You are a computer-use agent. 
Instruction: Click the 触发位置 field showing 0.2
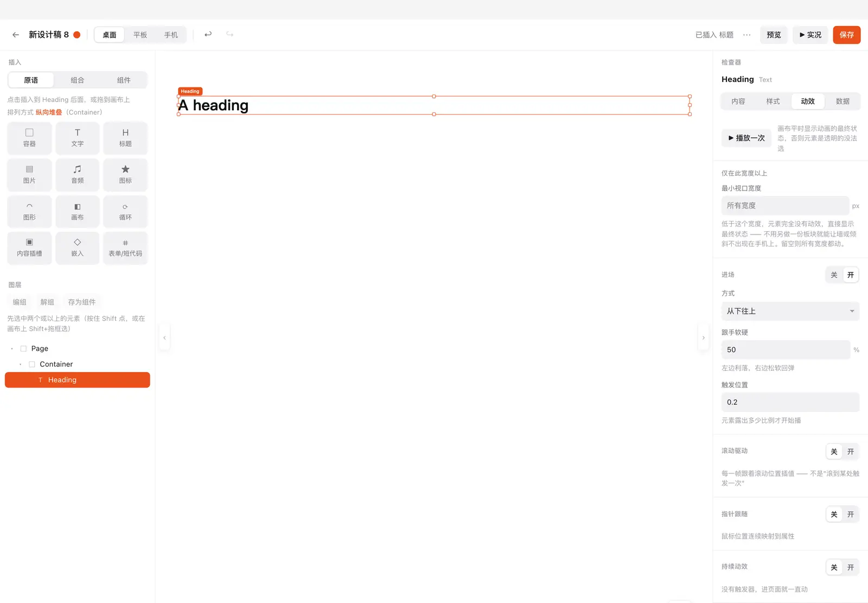(x=790, y=402)
